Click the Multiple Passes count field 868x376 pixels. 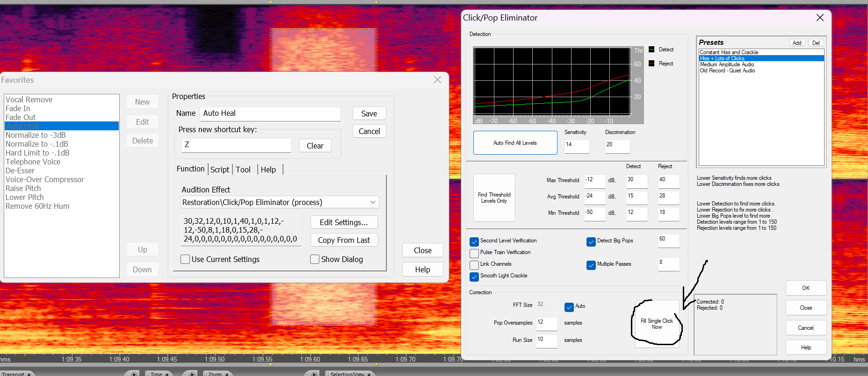click(669, 264)
